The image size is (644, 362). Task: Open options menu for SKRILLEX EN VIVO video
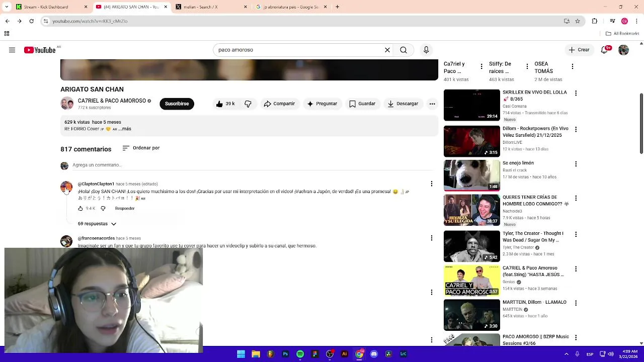coord(576,93)
